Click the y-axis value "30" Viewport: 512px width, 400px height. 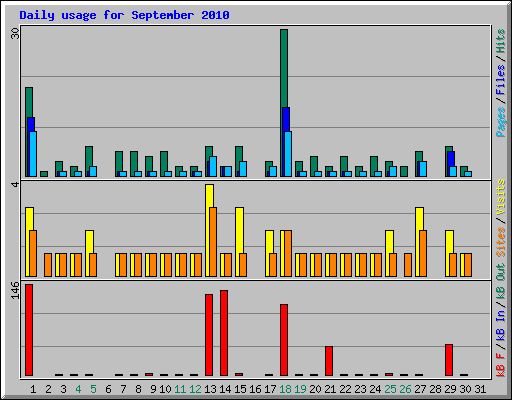coord(15,33)
